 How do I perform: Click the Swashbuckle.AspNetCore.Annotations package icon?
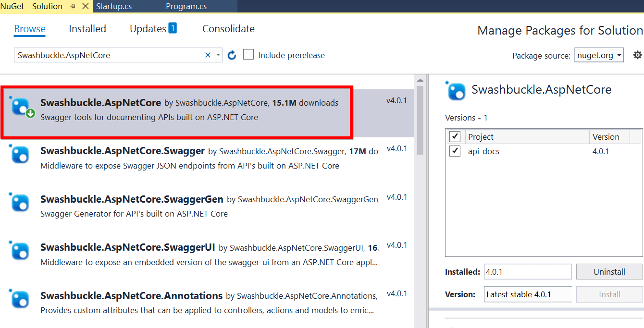tap(20, 299)
